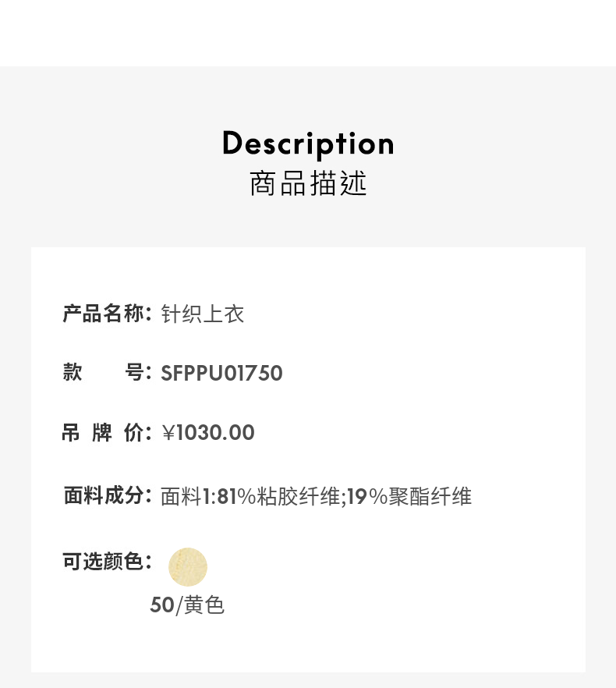Click the "牌" character in price label

pyautogui.click(x=102, y=433)
